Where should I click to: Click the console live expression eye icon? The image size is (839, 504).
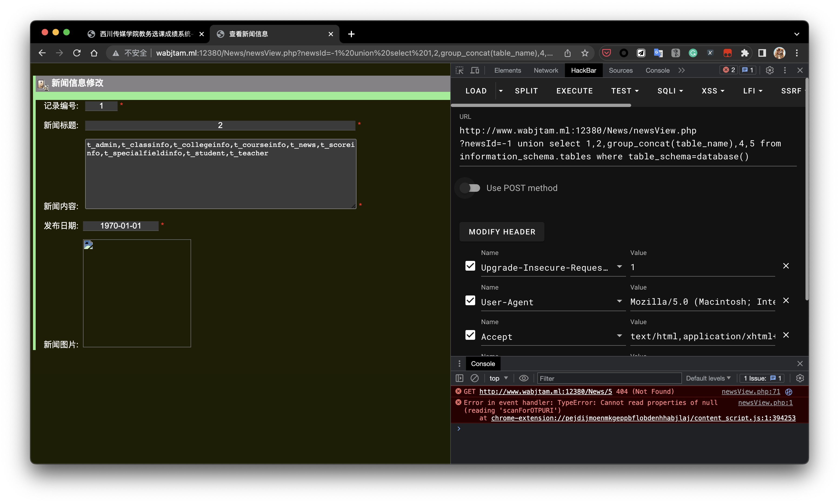(x=524, y=378)
